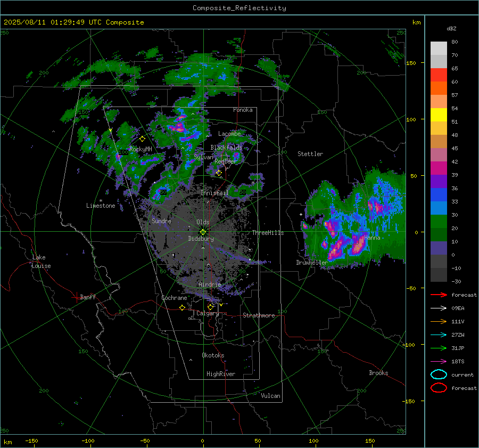Click the Airdrie city label

pyautogui.click(x=210, y=284)
